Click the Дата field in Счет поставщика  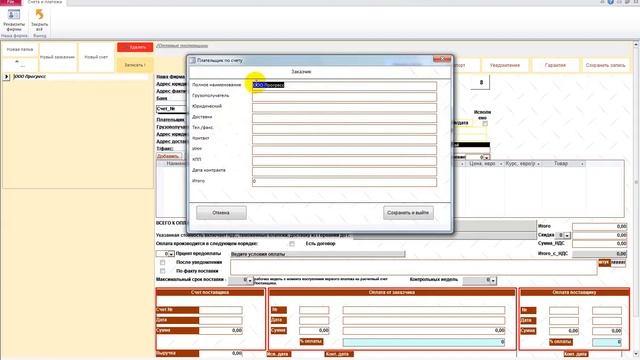pyautogui.click(x=220, y=320)
